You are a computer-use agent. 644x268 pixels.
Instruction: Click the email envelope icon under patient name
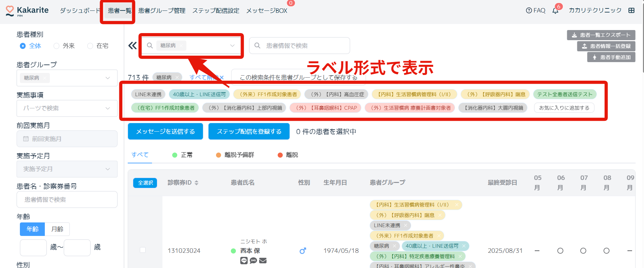[263, 261]
